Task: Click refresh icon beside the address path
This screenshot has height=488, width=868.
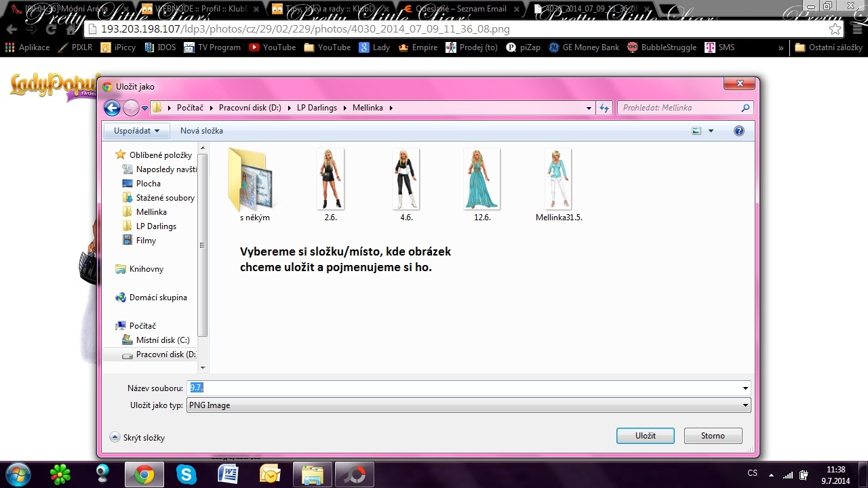Action: click(x=604, y=108)
